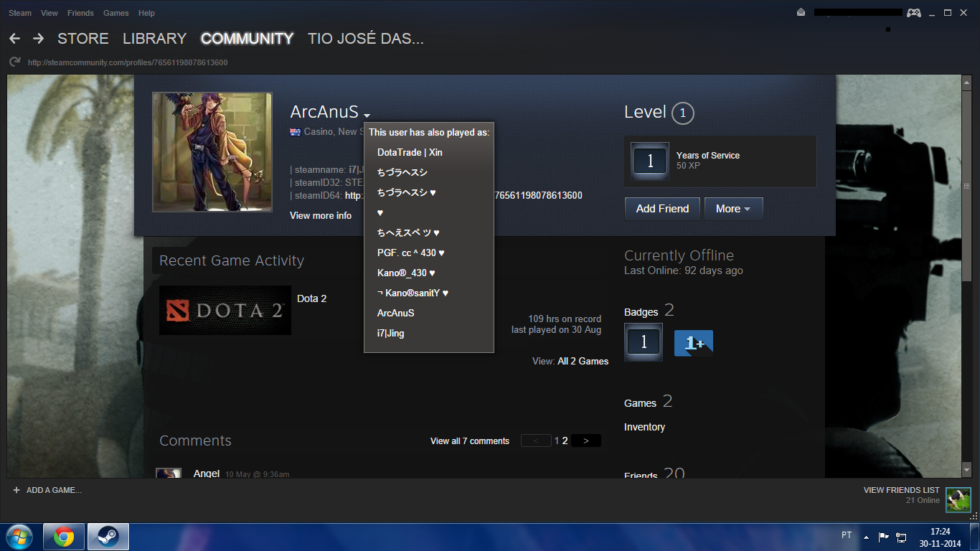Open the name history dropdown arrow beside ArcAnuS
The image size is (980, 551).
coord(367,116)
